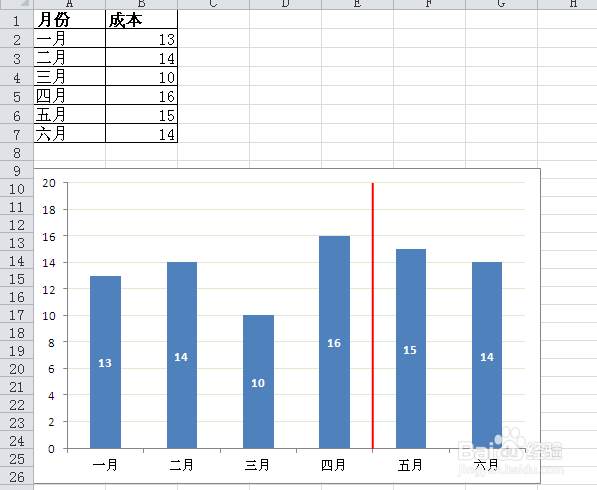Screen dimensions: 597x490
Task: Select cost value 16 in row 5
Action: point(141,96)
